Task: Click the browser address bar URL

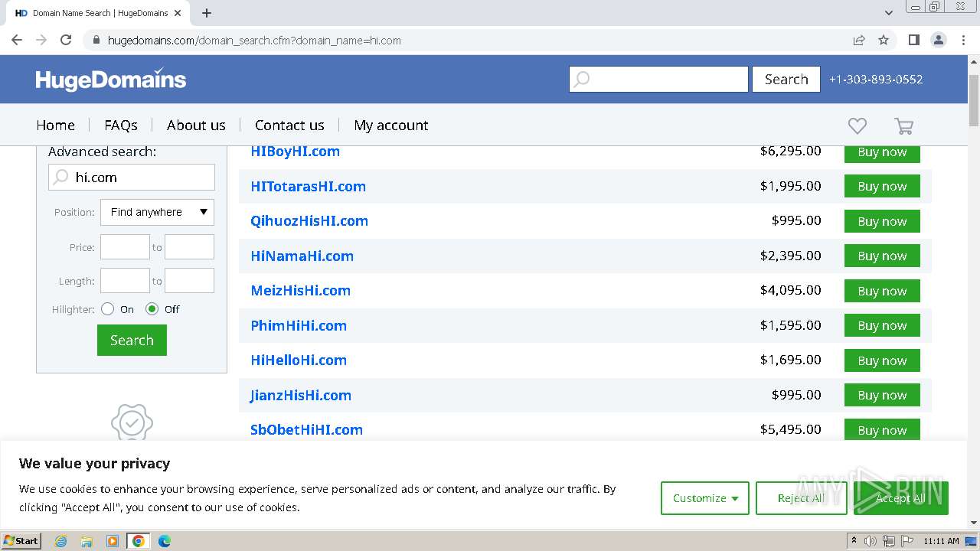Action: (254, 41)
